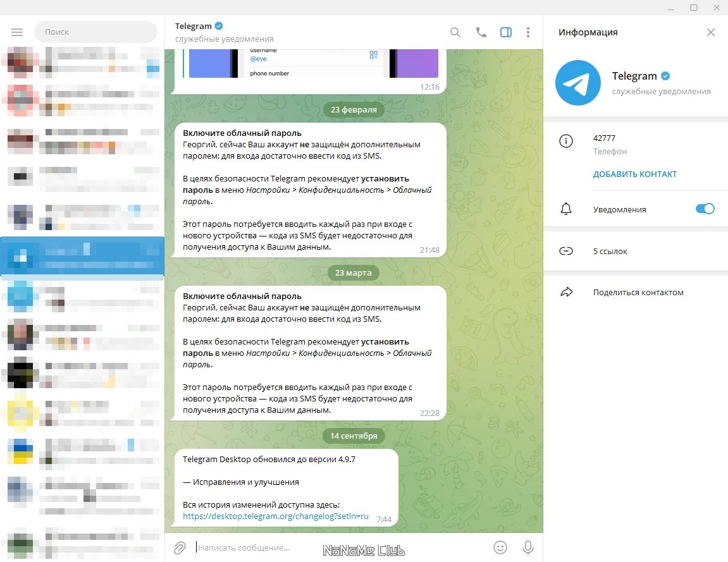The height and width of the screenshot is (562, 728).
Task: Click the chain icon near 5 ссылок
Action: coord(566,251)
